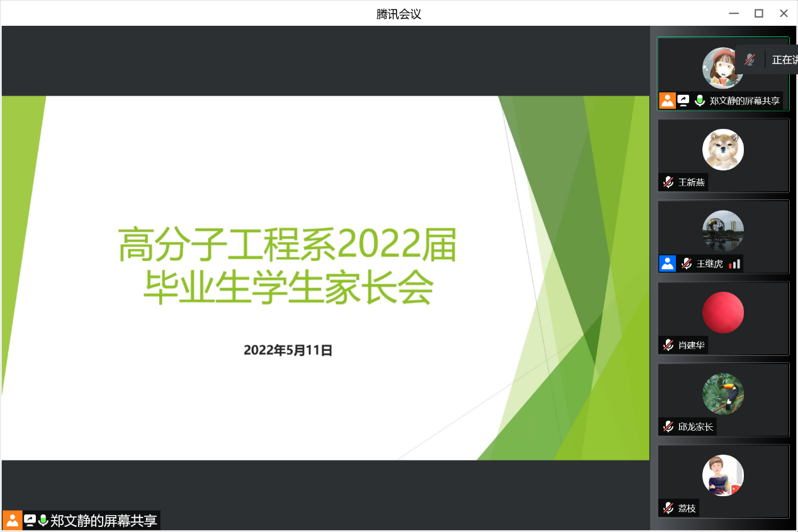Viewport: 798px width, 532px height.
Task: Maximize the 腾讯会议 window
Action: pos(759,13)
